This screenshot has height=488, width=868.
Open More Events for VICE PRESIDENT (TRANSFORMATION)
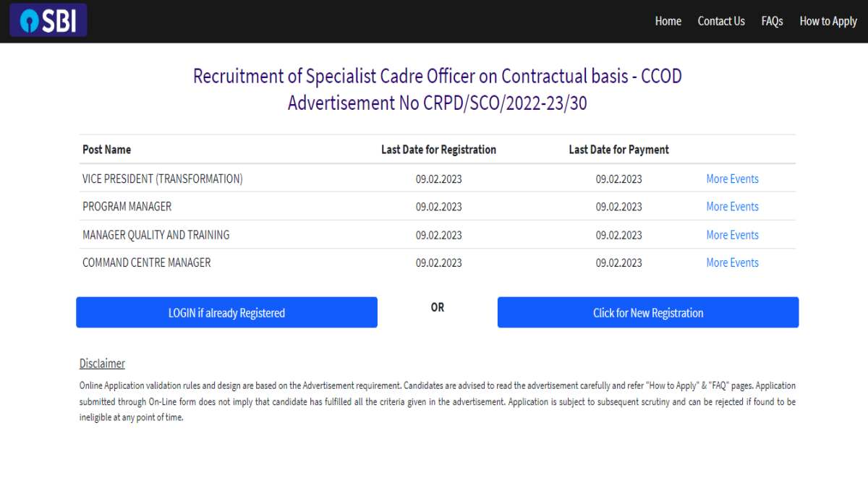[x=732, y=179]
